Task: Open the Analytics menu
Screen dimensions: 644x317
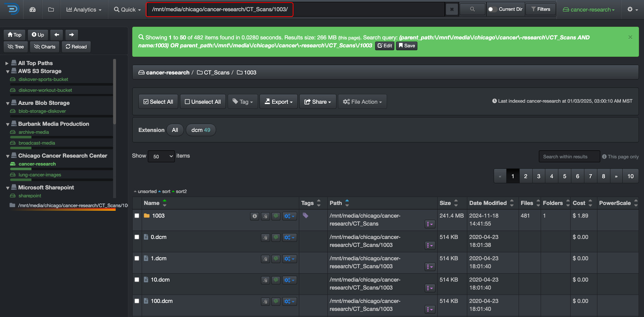Action: [84, 10]
